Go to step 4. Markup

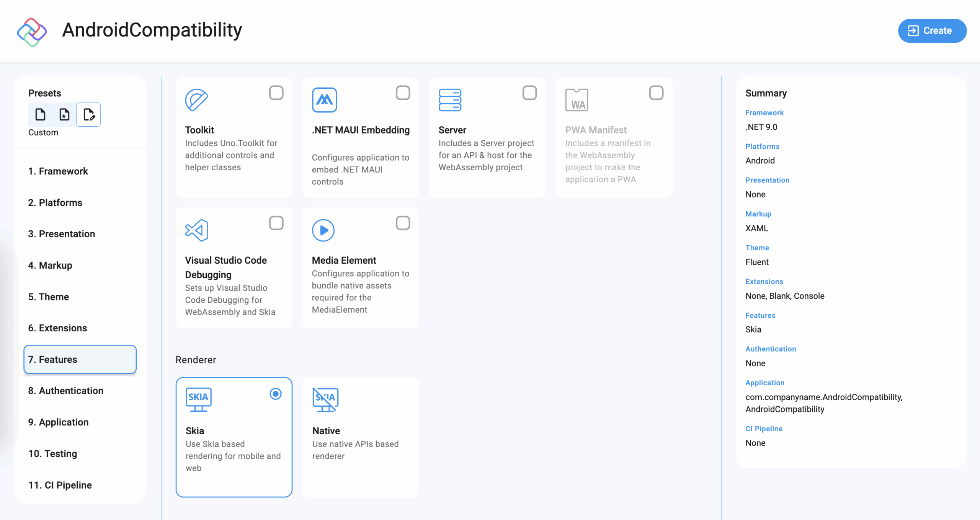80,265
